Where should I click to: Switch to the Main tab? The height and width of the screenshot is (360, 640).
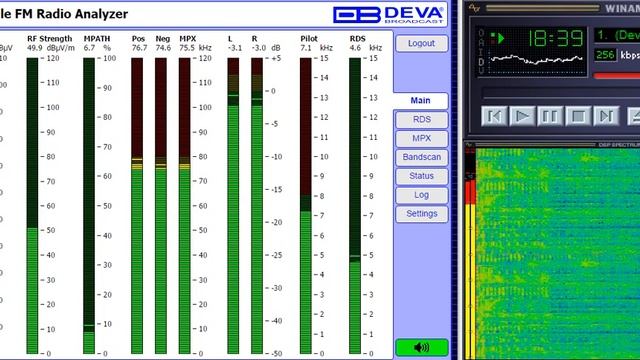pos(420,100)
